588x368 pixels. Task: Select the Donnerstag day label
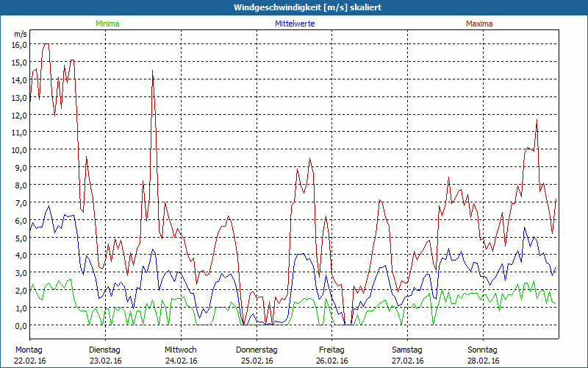257,350
